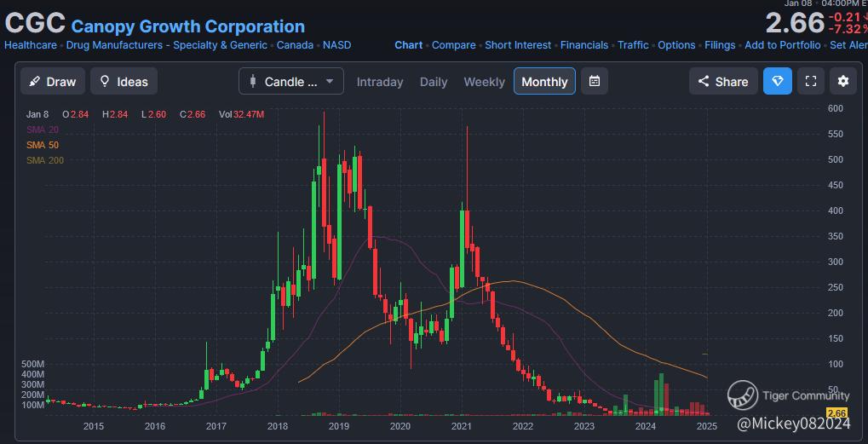Image resolution: width=868 pixels, height=444 pixels.
Task: Click the 2024 label on time axis
Action: 646,426
